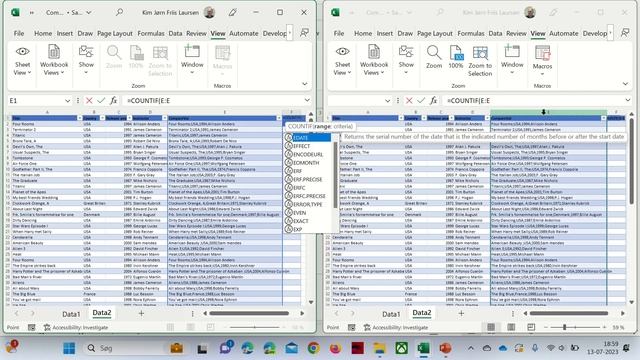Click Insert Function fx in right window
Image resolution: width=640 pixels, height=360 pixels.
(433, 100)
